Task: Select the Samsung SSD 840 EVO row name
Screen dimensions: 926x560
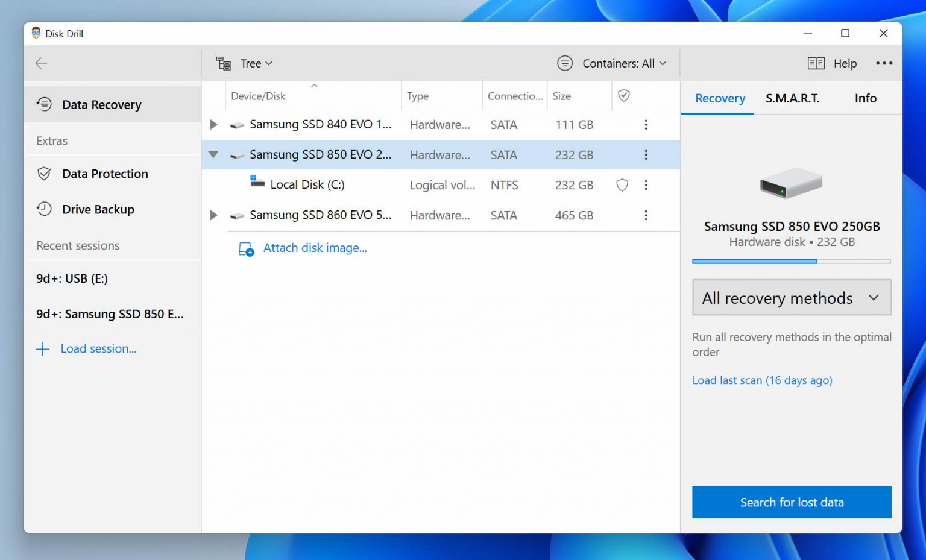Action: pos(320,124)
